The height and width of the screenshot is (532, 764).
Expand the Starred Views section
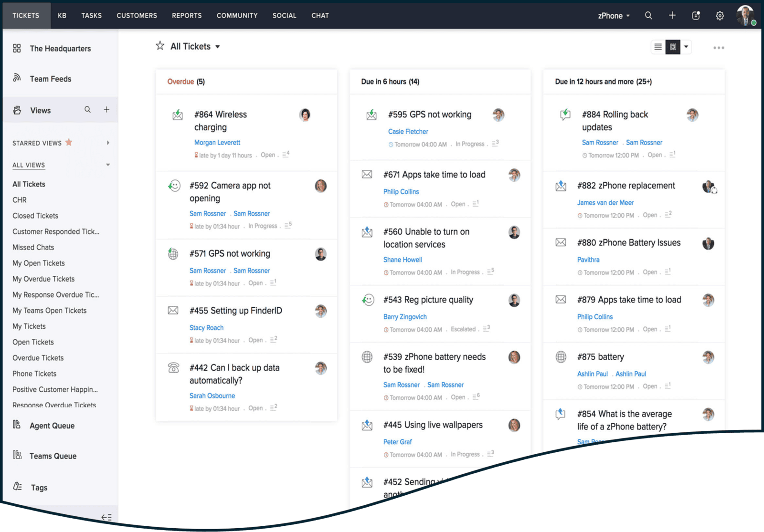click(108, 143)
